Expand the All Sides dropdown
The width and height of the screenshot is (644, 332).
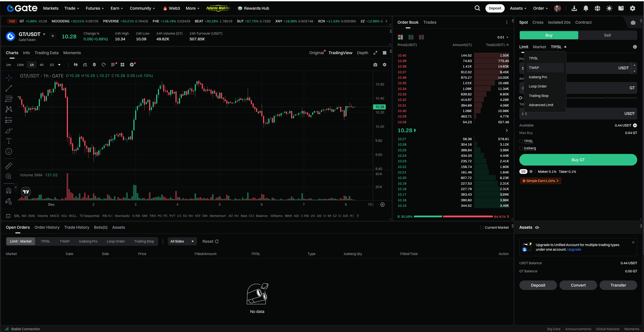(182, 241)
